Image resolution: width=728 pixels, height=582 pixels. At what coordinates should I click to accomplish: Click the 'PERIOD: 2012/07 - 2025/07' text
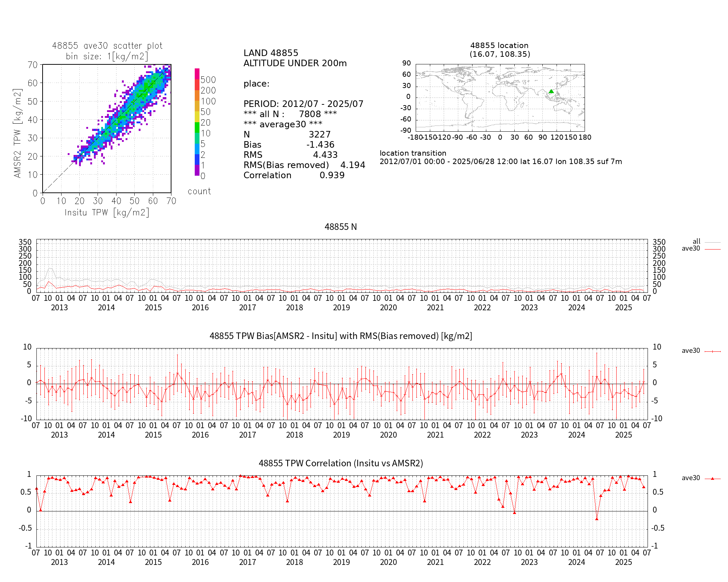coord(303,104)
